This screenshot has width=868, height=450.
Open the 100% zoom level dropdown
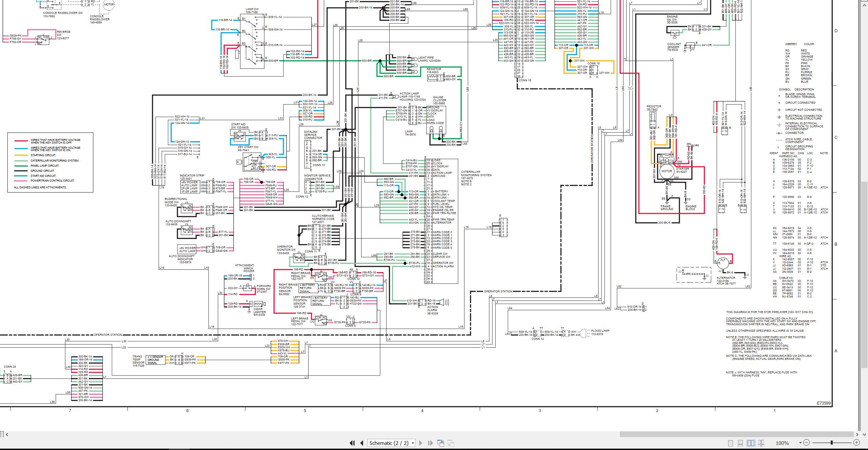click(800, 443)
